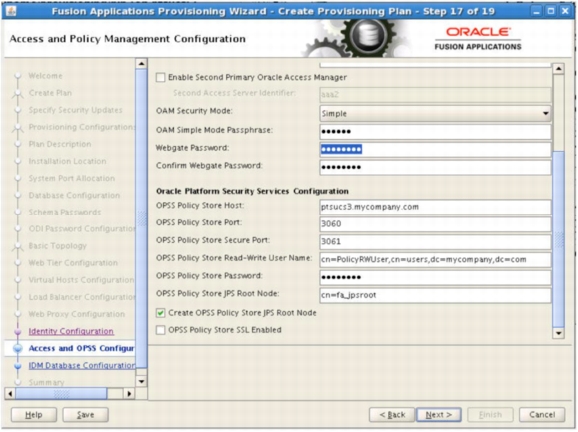Go back to previous wizard step
Screen dimensions: 578x432
(392, 415)
